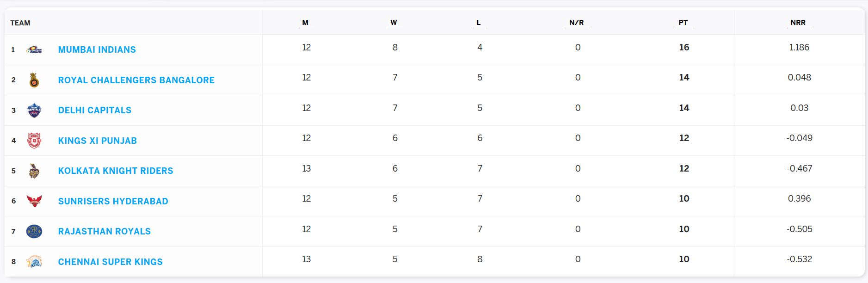Click the W wins column header
The height and width of the screenshot is (283, 868).
tap(394, 23)
